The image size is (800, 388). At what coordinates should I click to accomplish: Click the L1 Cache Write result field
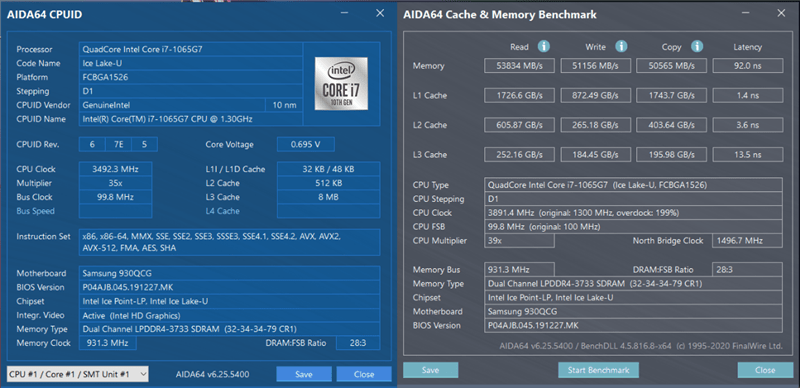[x=595, y=95]
